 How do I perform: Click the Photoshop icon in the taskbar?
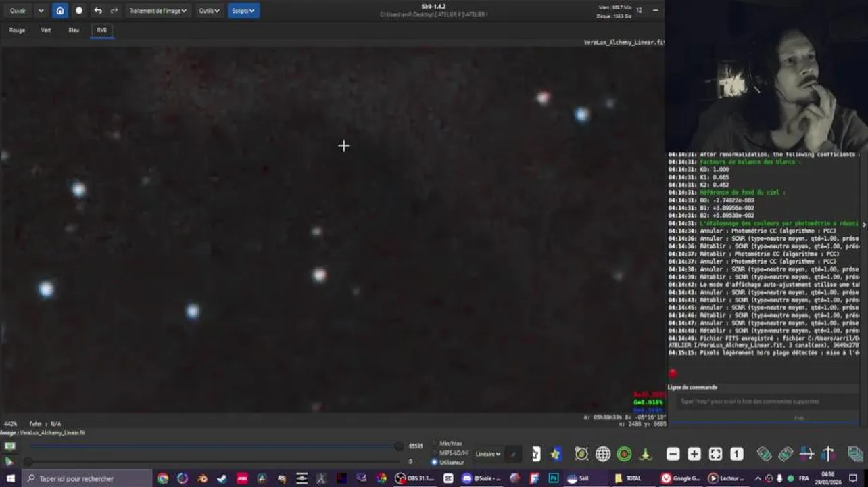tap(554, 478)
